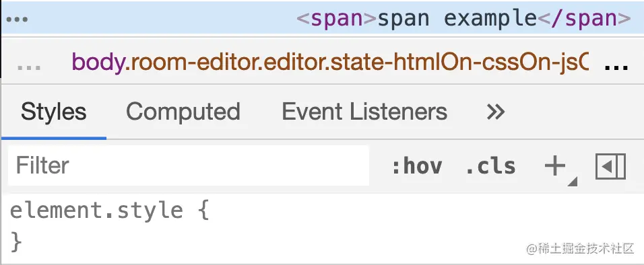The width and height of the screenshot is (644, 265).
Task: Open the Event Listeners tab
Action: point(364,112)
